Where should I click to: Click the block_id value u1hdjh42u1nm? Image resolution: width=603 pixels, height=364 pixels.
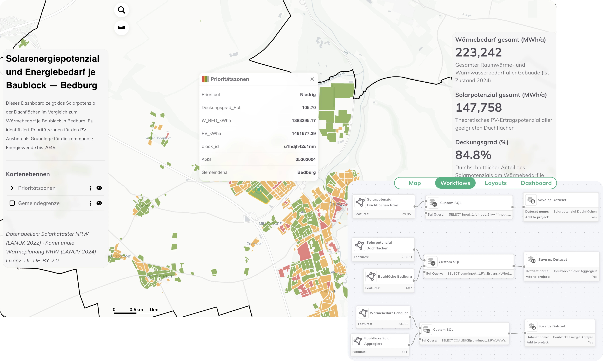coord(300,146)
